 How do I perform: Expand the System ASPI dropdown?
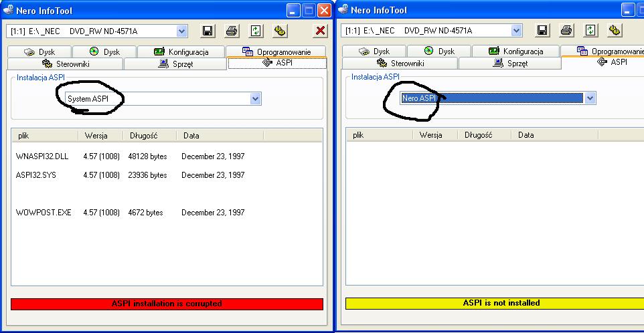click(x=256, y=99)
